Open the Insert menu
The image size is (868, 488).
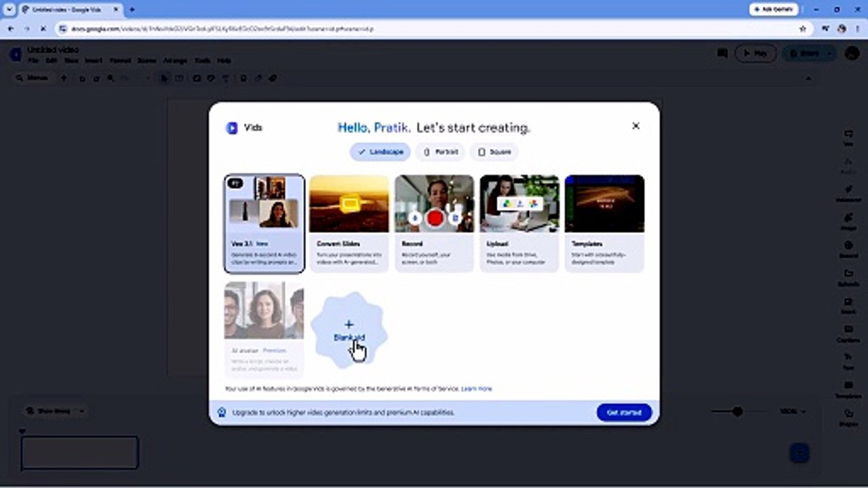94,60
